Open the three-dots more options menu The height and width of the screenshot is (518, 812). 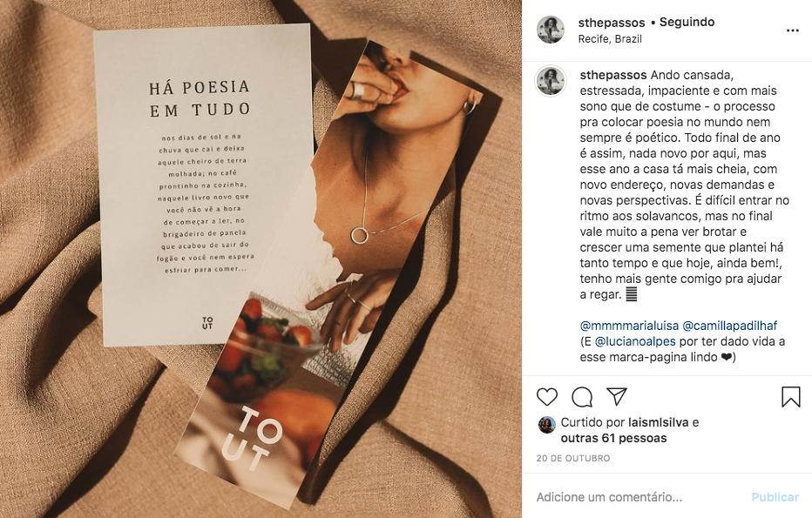(792, 30)
